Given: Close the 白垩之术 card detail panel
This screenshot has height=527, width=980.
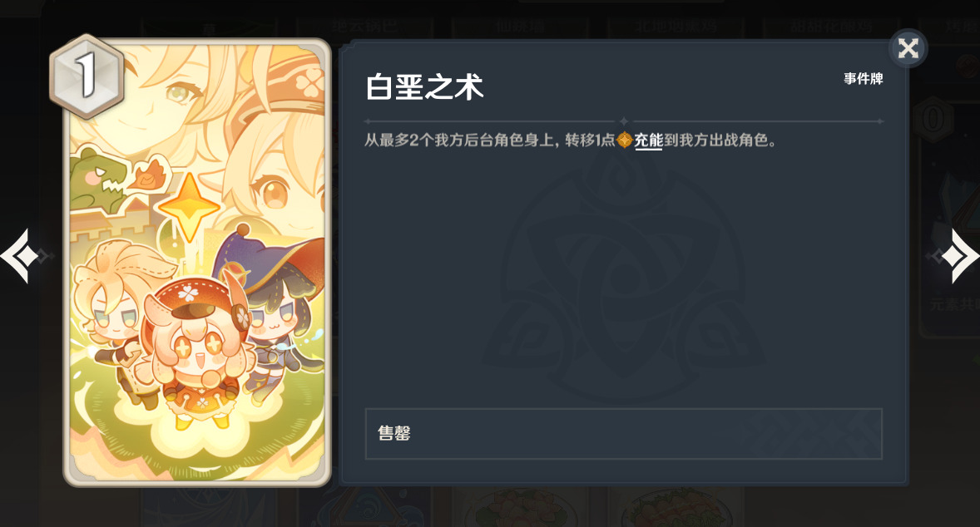Looking at the screenshot, I should coord(908,49).
